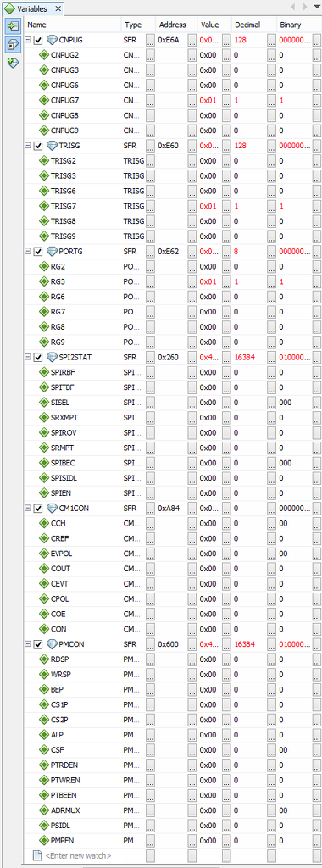Click the page icon beside Enter new watch
The image size is (322, 868).
pyautogui.click(x=37, y=855)
